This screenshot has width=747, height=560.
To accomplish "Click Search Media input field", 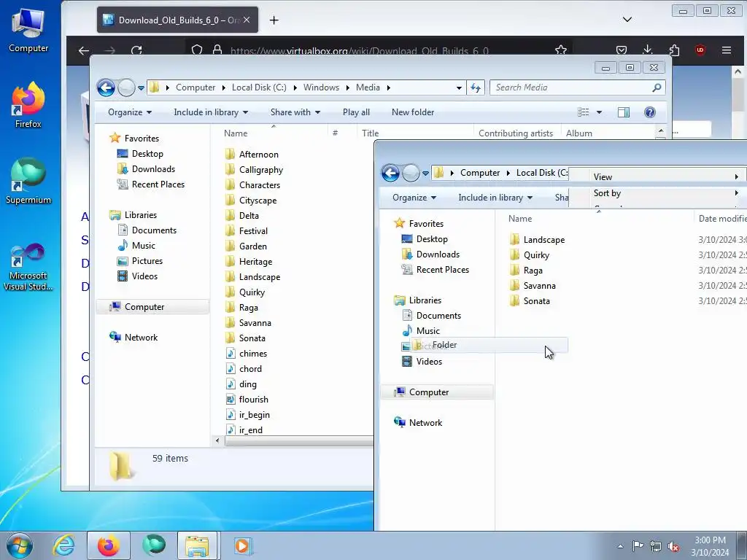I will tap(572, 87).
